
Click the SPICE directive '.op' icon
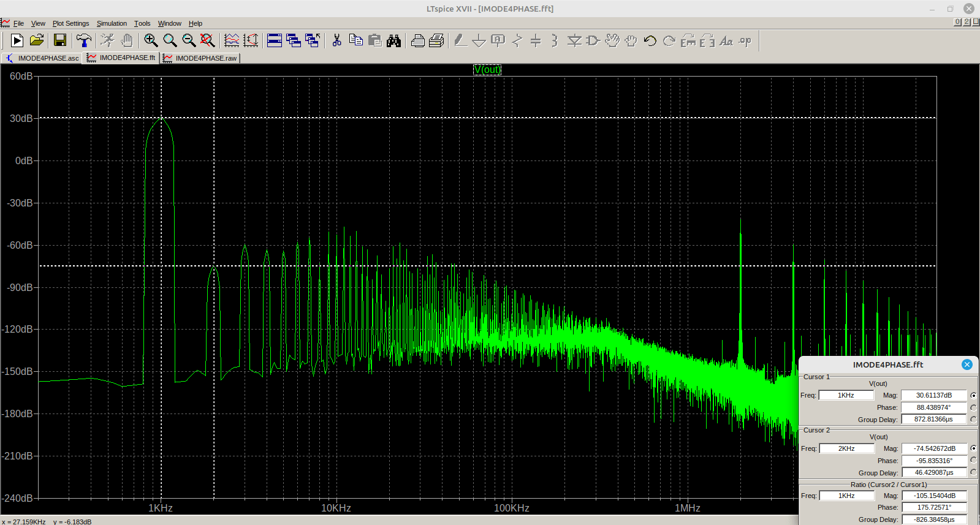(x=745, y=40)
